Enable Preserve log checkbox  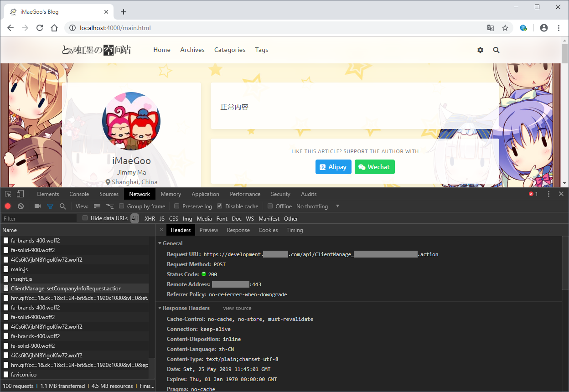[x=177, y=206]
